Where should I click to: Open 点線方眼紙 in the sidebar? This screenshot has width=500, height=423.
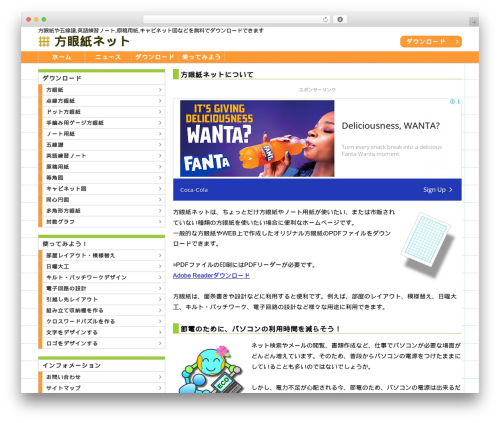coord(102,101)
